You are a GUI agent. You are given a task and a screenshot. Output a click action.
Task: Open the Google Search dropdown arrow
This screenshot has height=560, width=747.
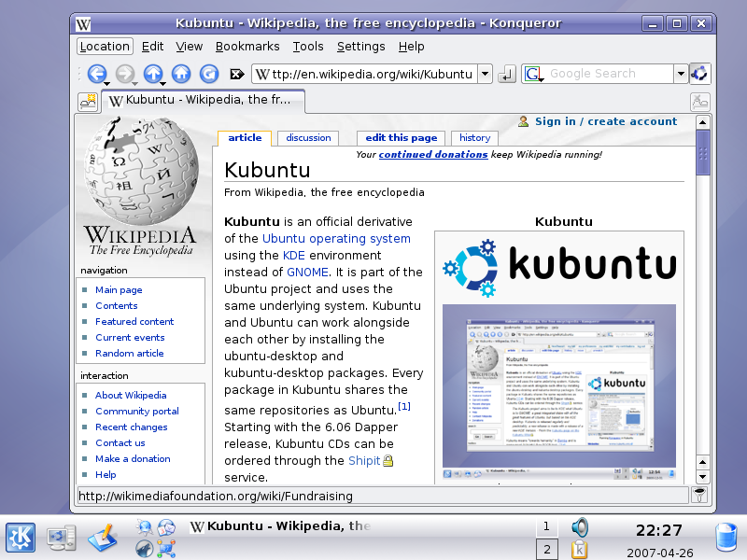pyautogui.click(x=681, y=73)
